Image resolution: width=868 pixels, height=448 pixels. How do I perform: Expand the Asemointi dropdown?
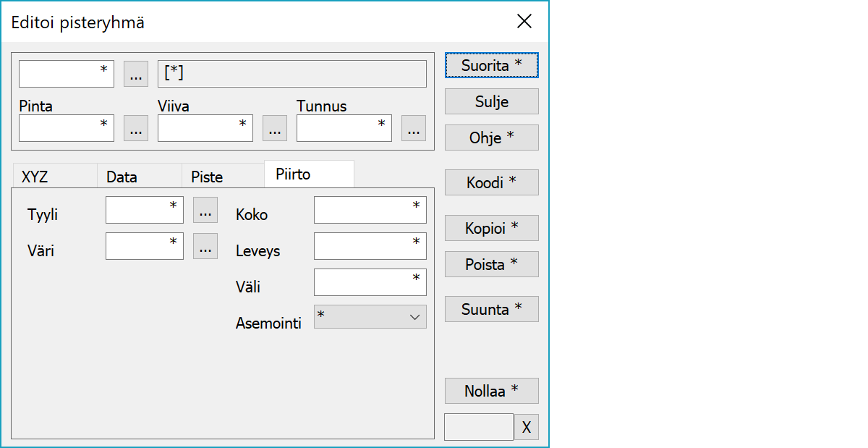click(x=370, y=317)
